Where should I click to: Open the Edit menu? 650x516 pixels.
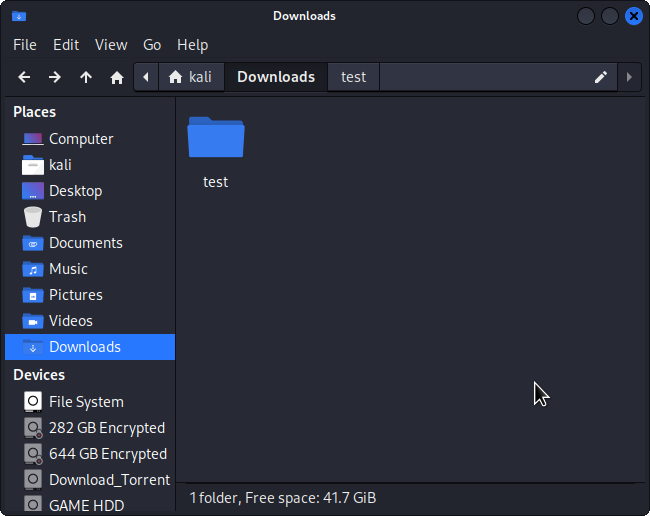pyautogui.click(x=66, y=45)
